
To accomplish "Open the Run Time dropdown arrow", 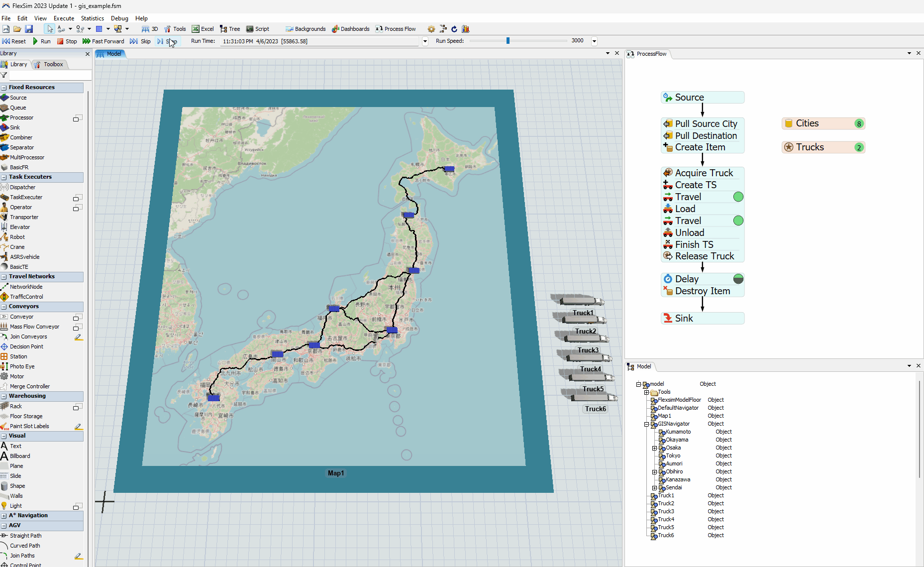I will 425,41.
